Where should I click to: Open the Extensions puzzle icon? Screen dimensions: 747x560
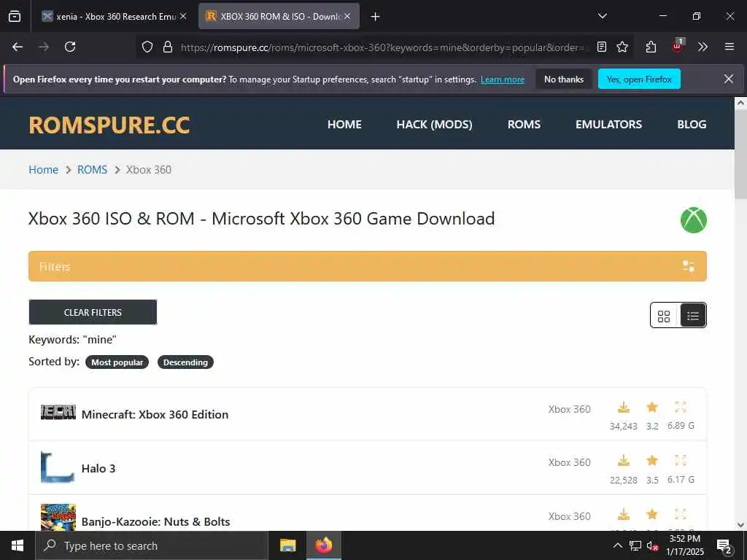[x=651, y=47]
